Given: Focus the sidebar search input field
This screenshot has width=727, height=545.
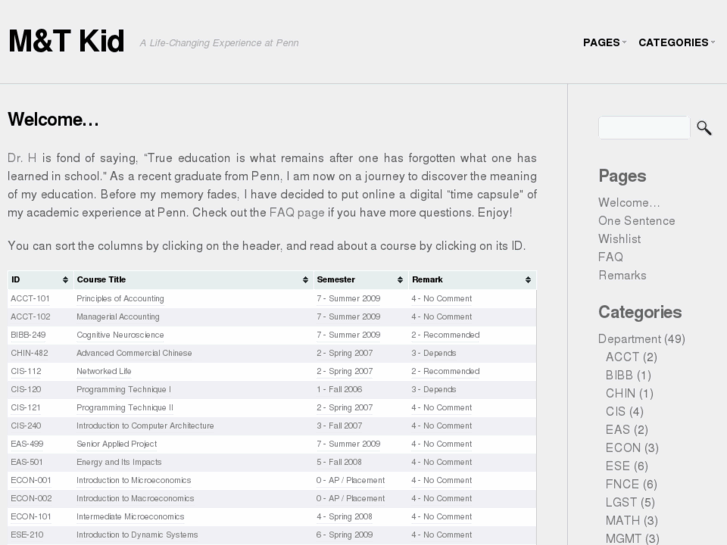Looking at the screenshot, I should coord(643,128).
